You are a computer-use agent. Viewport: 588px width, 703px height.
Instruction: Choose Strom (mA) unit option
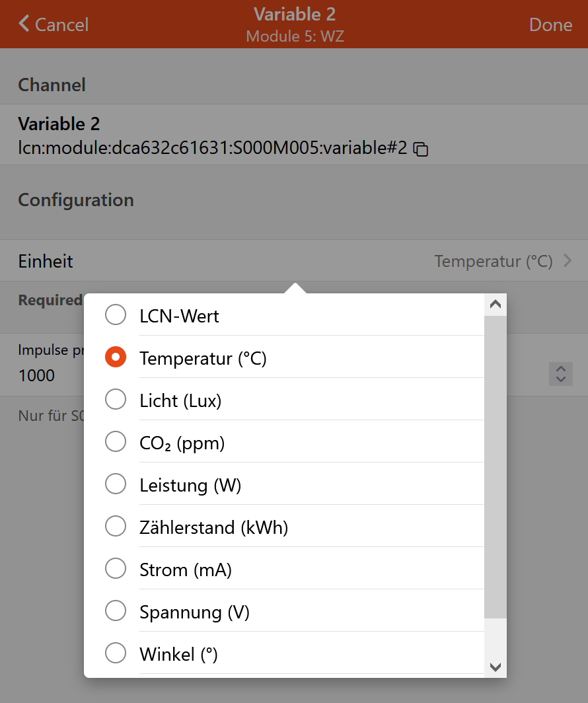coord(116,569)
